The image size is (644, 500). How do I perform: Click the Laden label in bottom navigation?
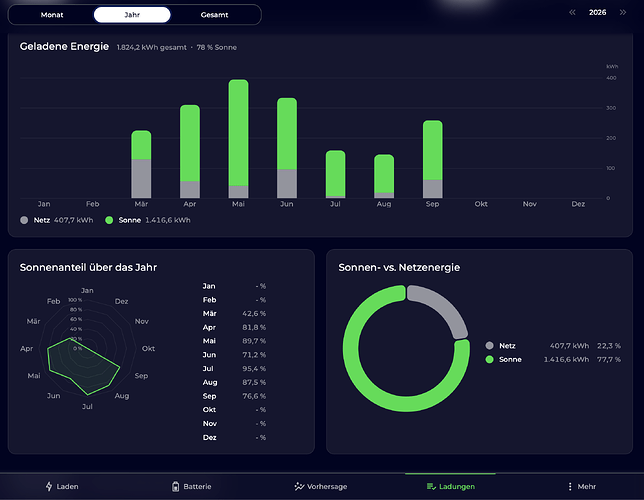67,486
